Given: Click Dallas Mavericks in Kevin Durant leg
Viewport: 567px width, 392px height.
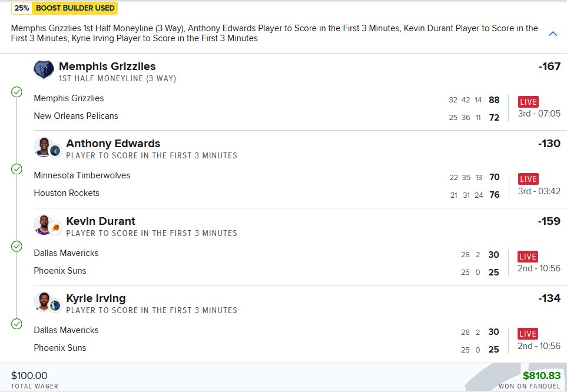Looking at the screenshot, I should 66,253.
